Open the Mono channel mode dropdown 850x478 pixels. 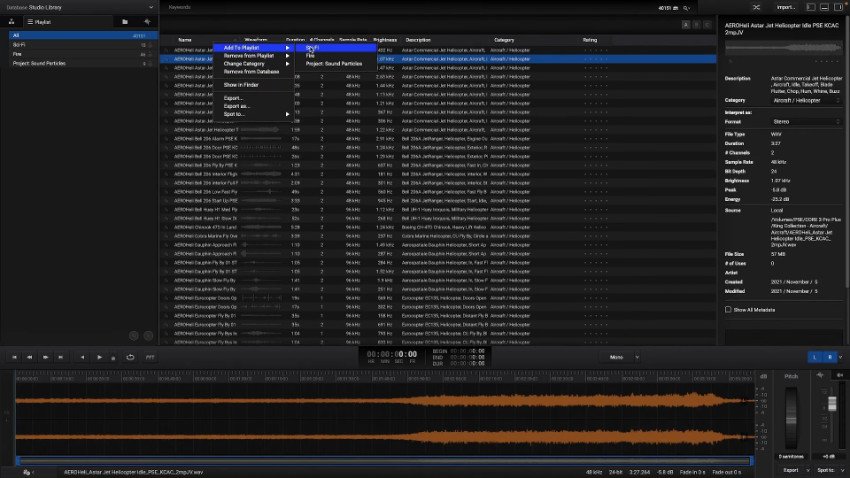620,357
